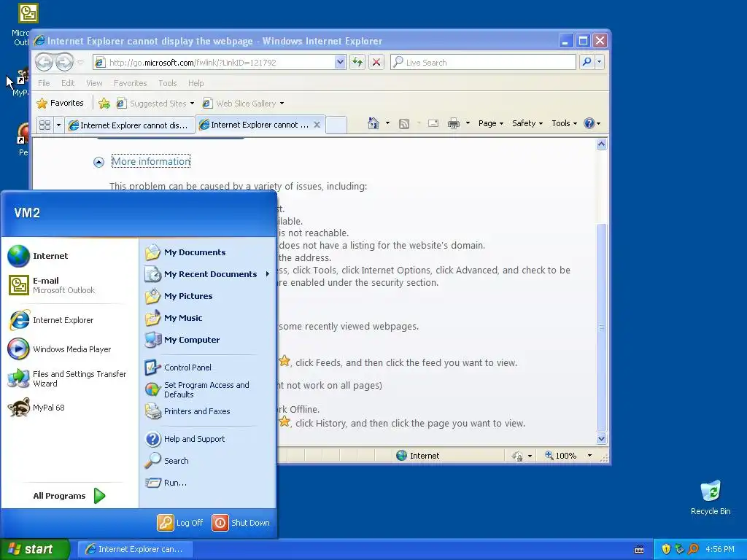This screenshot has height=560, width=747.
Task: Open the Safety command menu
Action: point(527,123)
